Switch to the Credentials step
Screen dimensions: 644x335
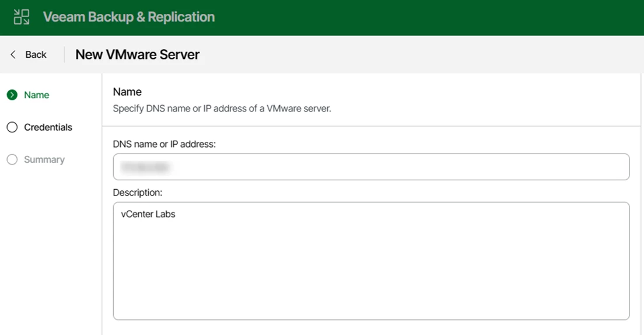tap(48, 127)
